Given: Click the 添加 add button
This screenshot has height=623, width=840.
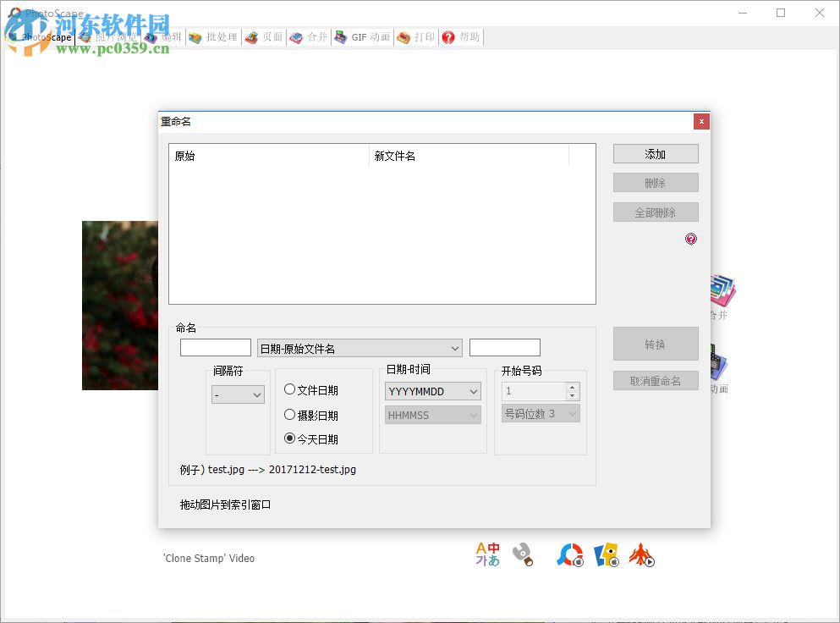Looking at the screenshot, I should (655, 153).
